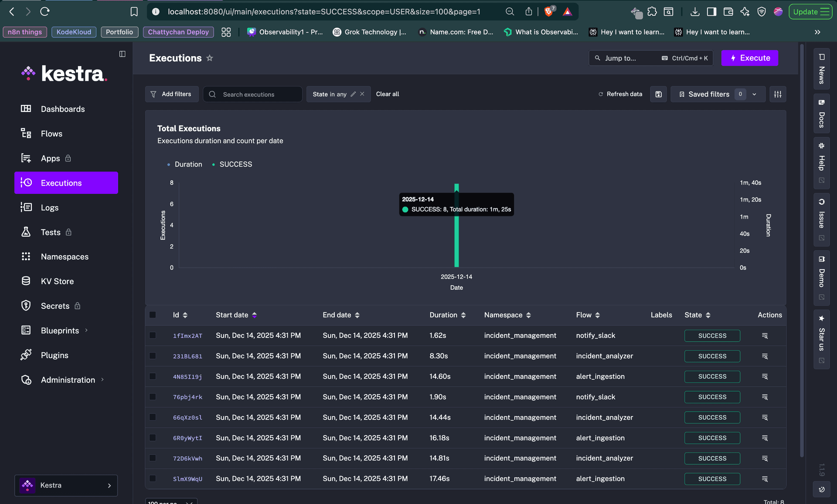Open the Namespaces menu item
Image resolution: width=837 pixels, height=504 pixels.
pyautogui.click(x=65, y=257)
